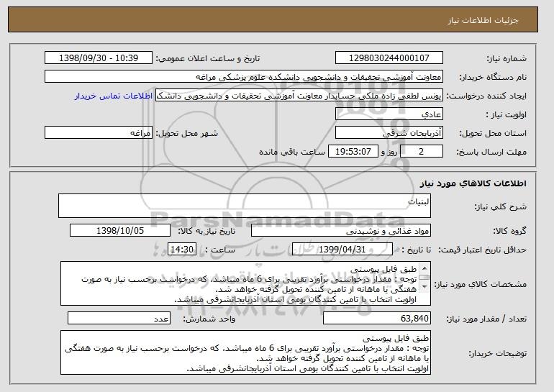Click the label شهر محل تحویل
Image resolution: width=554 pixels, height=392 pixels.
tap(187, 133)
